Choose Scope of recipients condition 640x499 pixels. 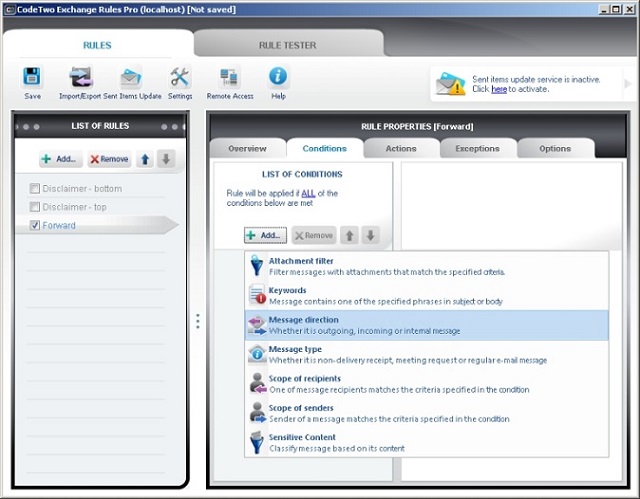coord(427,384)
